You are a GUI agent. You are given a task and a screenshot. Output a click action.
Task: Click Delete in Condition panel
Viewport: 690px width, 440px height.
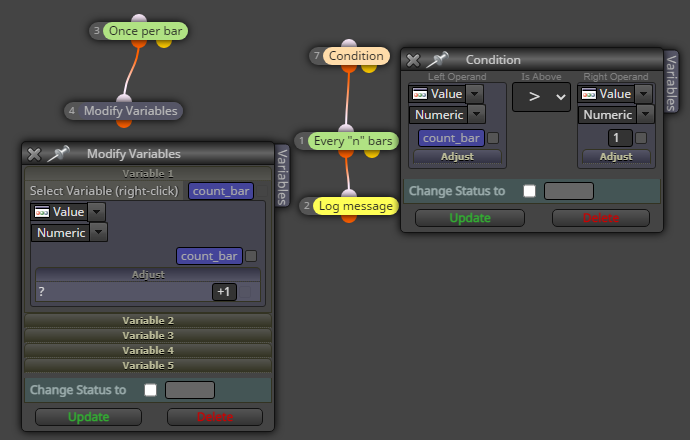[x=601, y=218]
